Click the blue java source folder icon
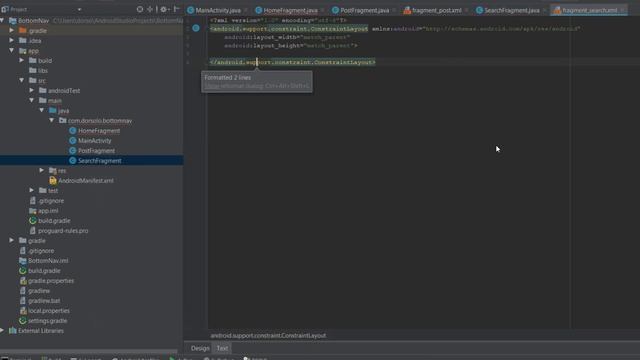The image size is (640, 360). (53, 111)
